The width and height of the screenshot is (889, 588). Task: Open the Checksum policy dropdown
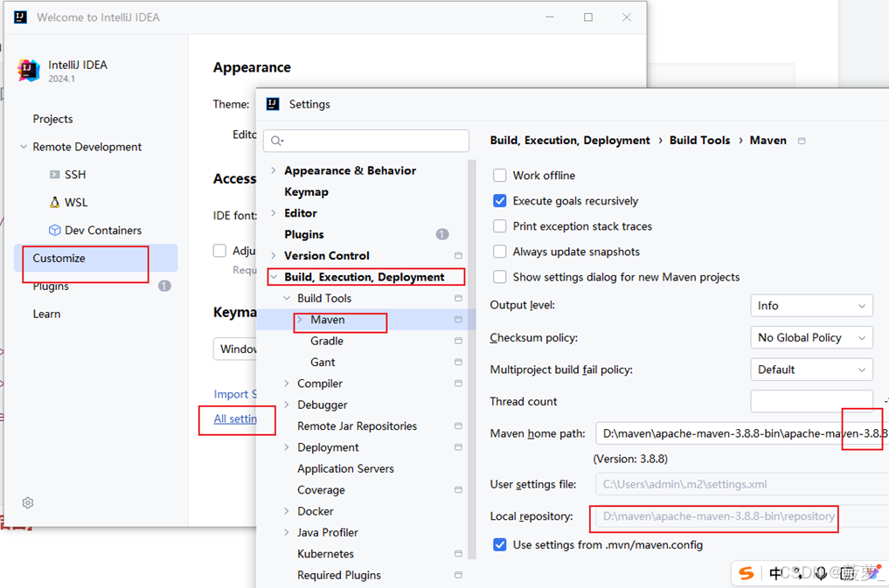pos(811,337)
